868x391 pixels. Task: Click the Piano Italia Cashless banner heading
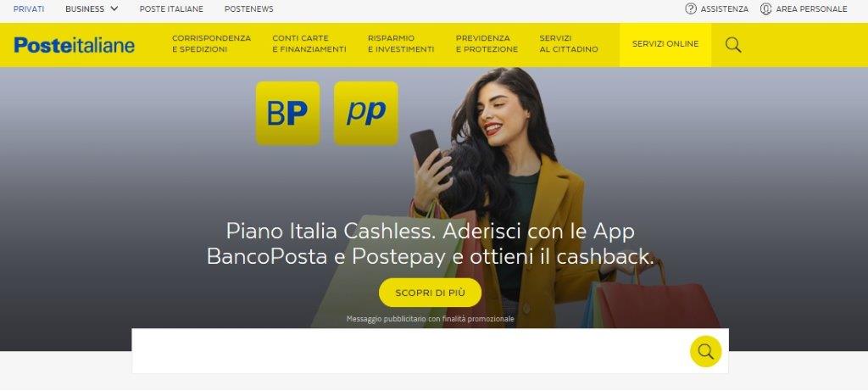tap(430, 243)
